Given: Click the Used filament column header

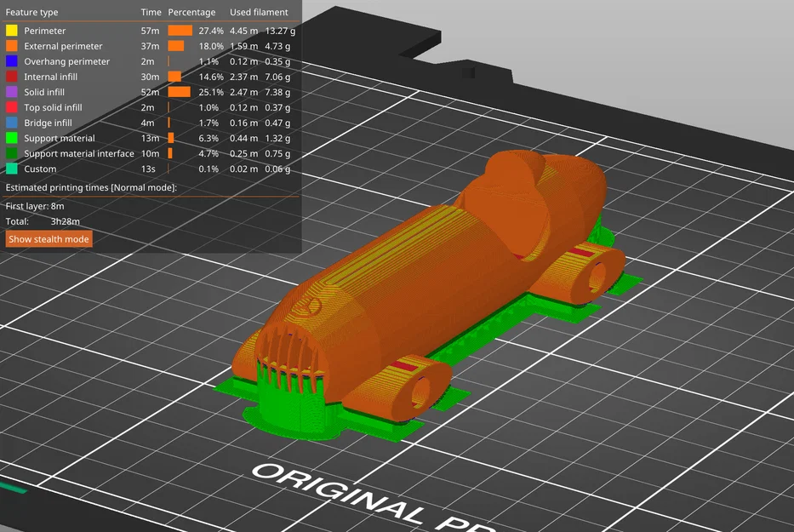Looking at the screenshot, I should 259,12.
